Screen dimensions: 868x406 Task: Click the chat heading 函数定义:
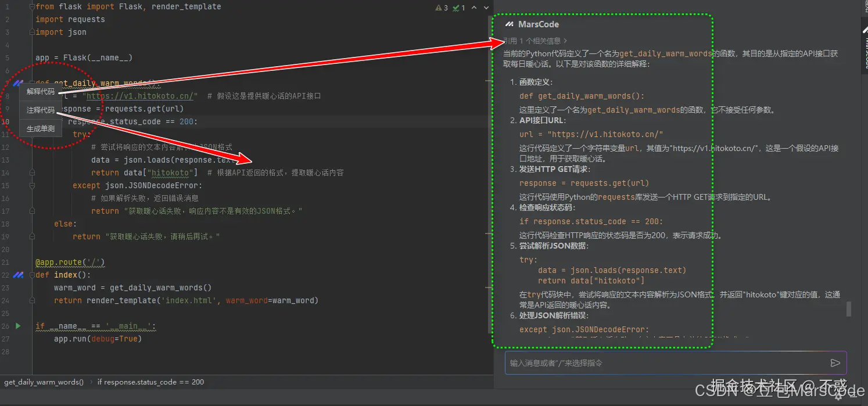point(536,82)
